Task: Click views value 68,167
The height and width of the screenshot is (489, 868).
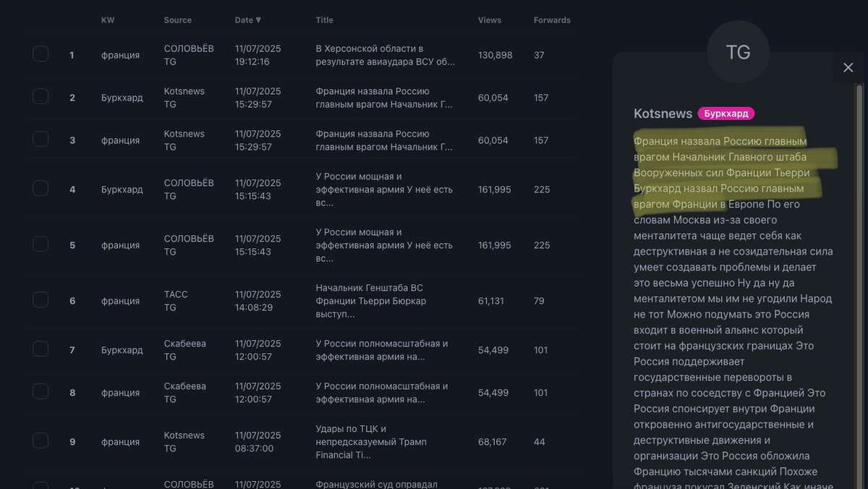Action: (493, 442)
